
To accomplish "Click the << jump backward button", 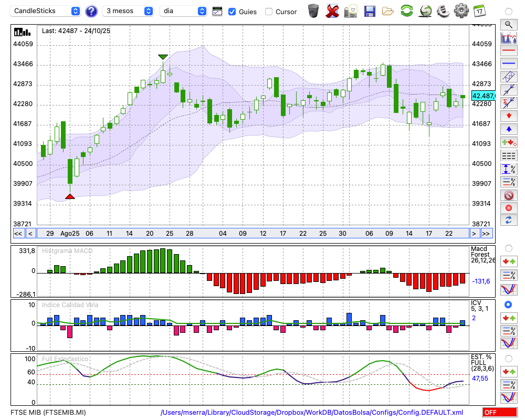I will coord(18,234).
